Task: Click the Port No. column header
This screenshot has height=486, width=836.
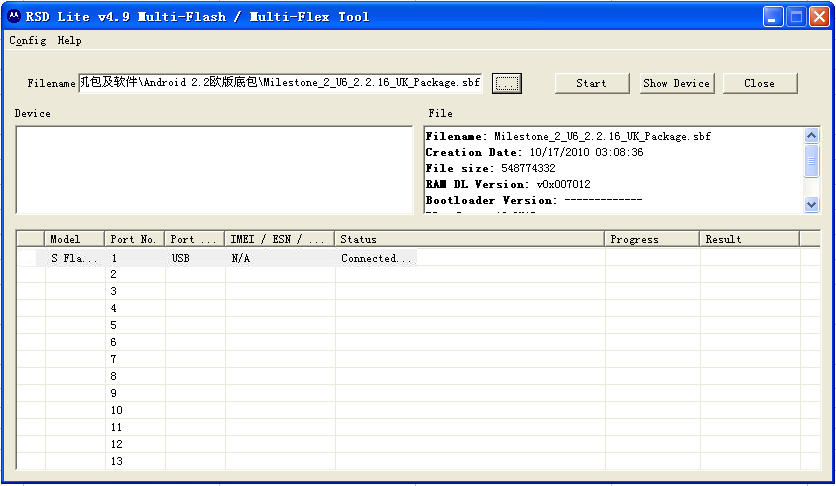Action: [x=135, y=239]
